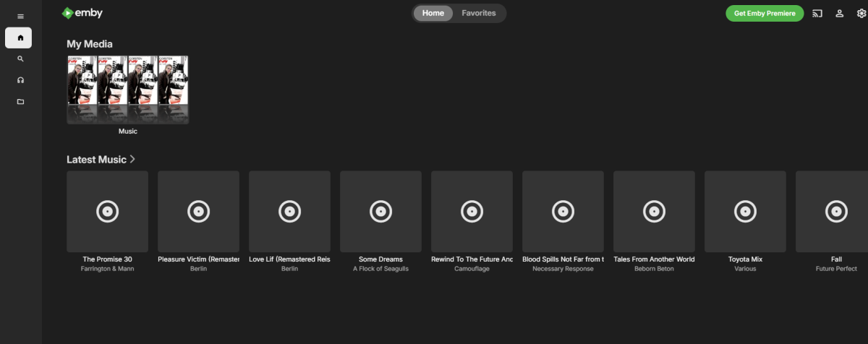Open search from sidebar magnifier icon
Viewport: 868px width, 344px height.
tap(20, 59)
